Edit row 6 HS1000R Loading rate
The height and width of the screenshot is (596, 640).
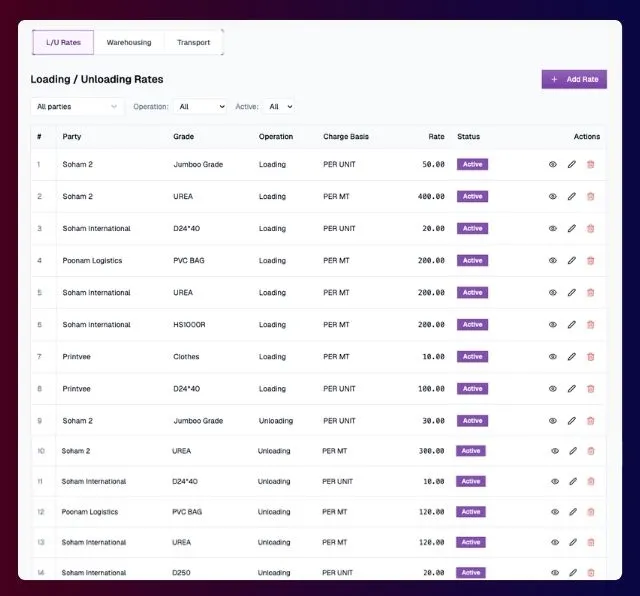tap(571, 325)
